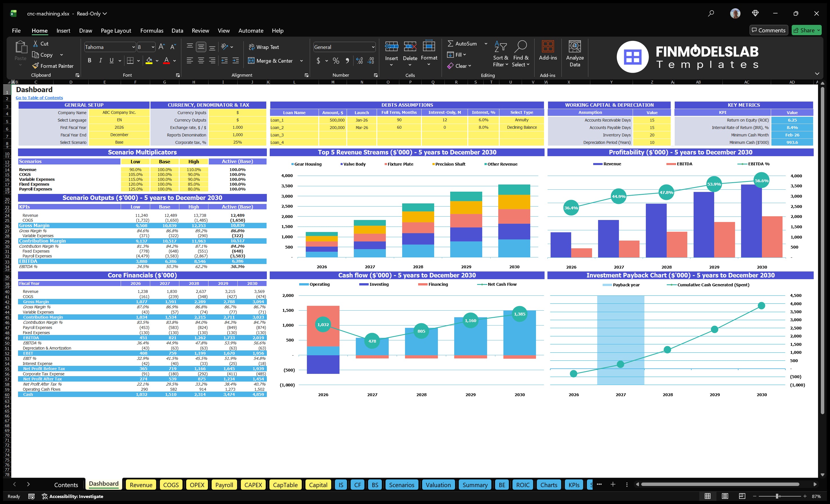Screen dimensions: 830x504
Task: Open the Insert ribbon tab
Action: 63,31
